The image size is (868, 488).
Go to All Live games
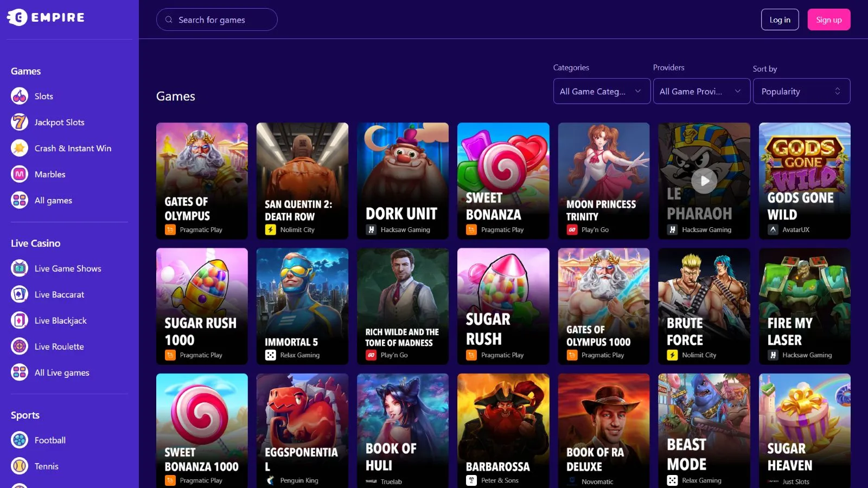(x=62, y=373)
